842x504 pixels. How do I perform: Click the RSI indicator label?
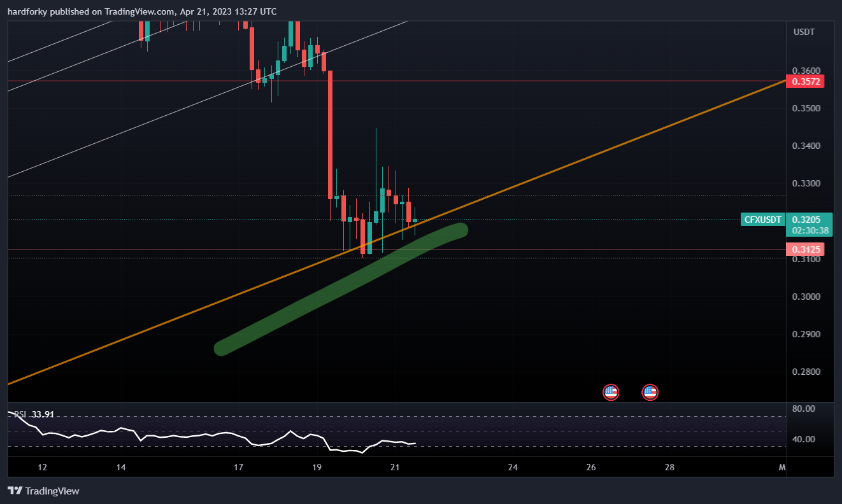20,414
